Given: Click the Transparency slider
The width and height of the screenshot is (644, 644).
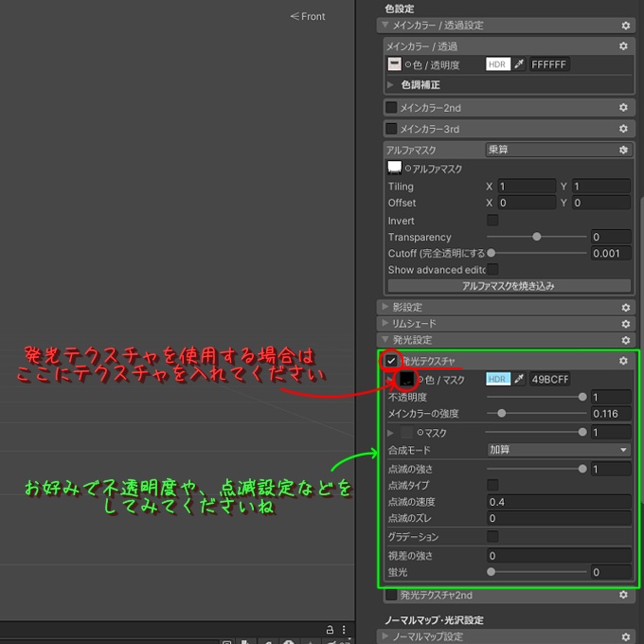Looking at the screenshot, I should pyautogui.click(x=536, y=237).
